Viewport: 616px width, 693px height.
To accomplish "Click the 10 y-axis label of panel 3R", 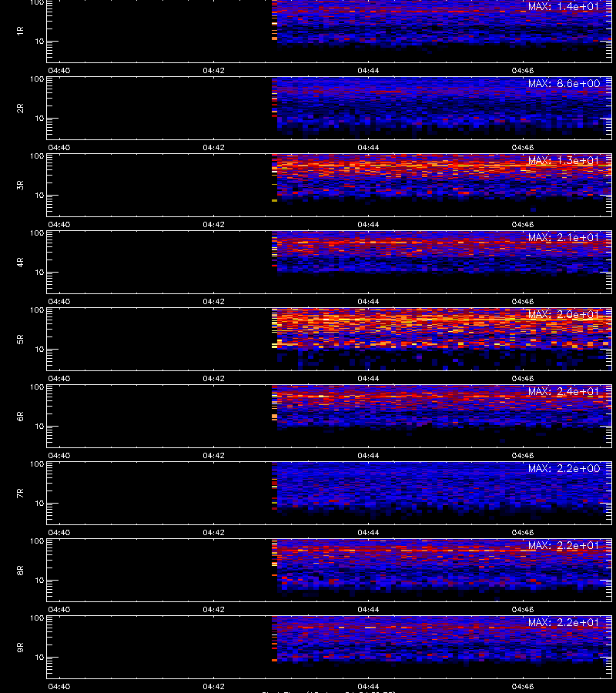I will pyautogui.click(x=39, y=196).
